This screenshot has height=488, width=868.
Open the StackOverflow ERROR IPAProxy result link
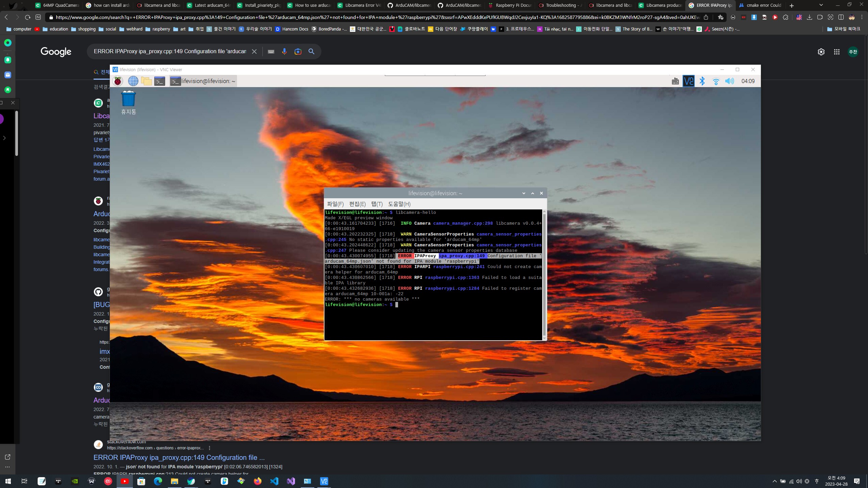coord(179,457)
